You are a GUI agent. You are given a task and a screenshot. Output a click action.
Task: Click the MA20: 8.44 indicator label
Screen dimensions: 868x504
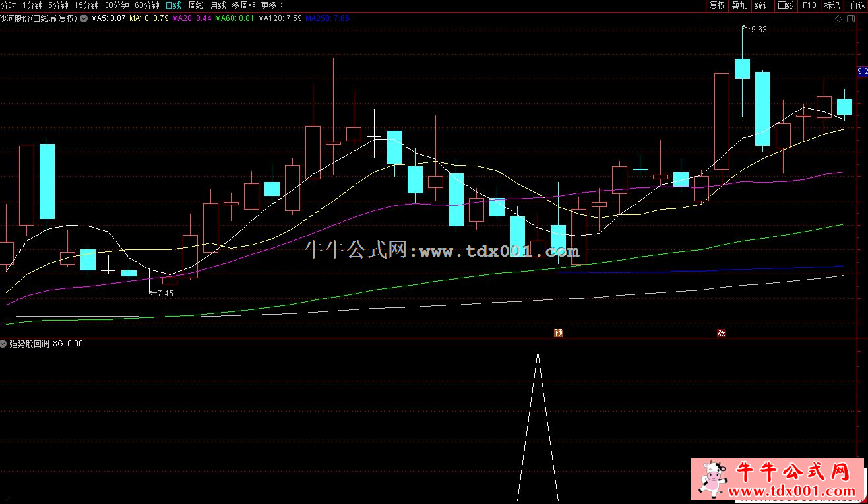pyautogui.click(x=192, y=18)
